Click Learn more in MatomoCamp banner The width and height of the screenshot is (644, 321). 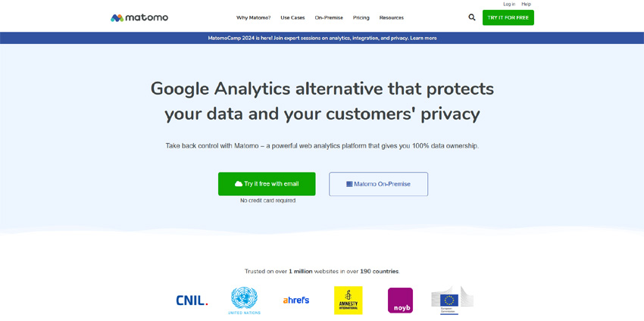424,38
